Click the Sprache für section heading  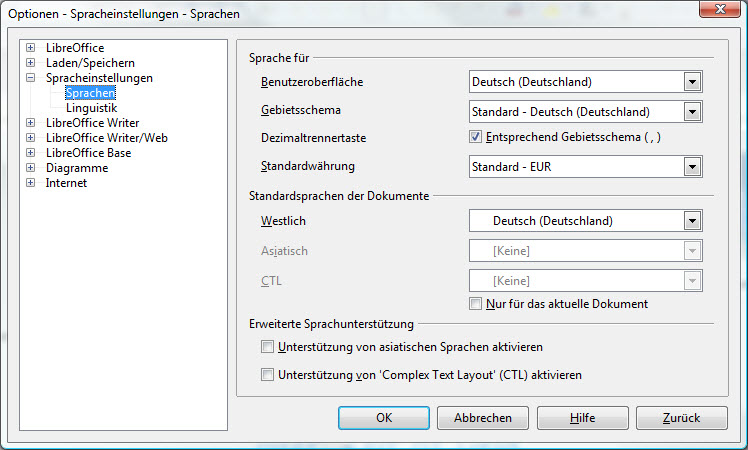coord(279,58)
